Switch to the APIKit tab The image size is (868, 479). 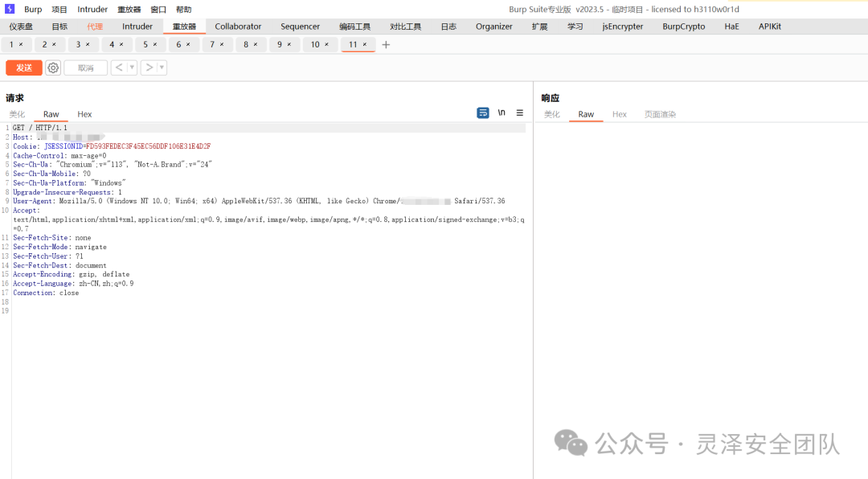[769, 27]
